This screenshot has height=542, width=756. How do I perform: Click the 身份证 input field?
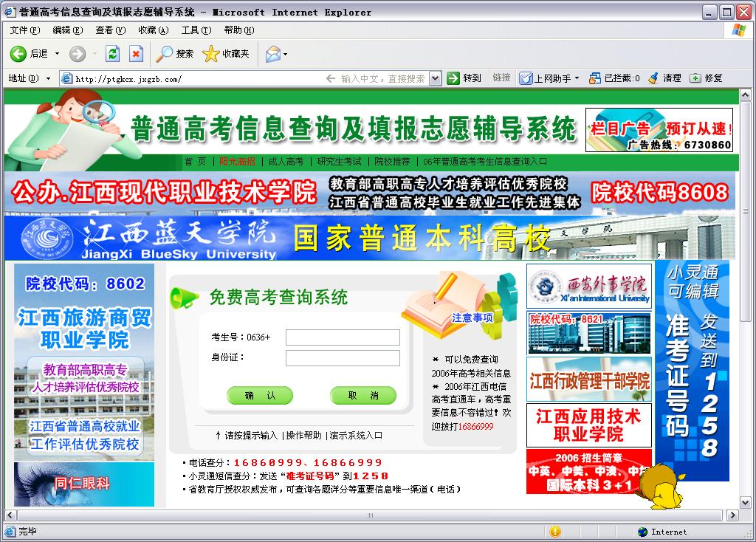(343, 358)
